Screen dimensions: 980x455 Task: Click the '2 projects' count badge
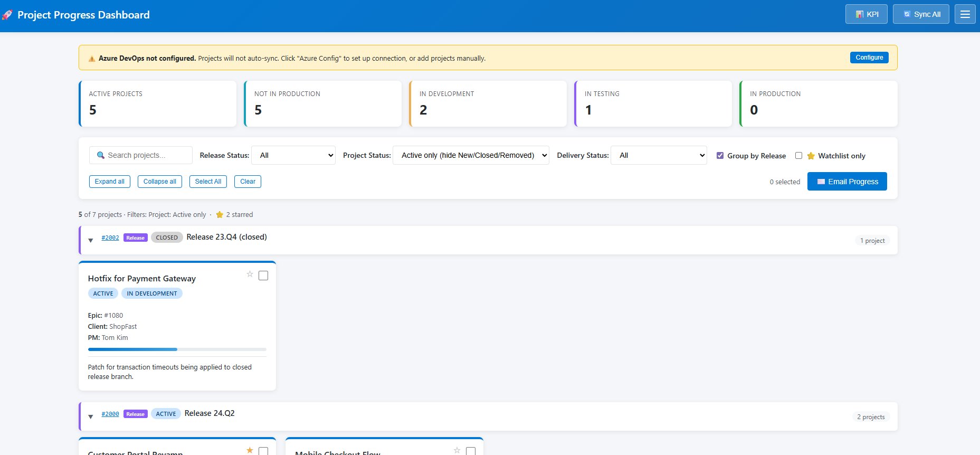pyautogui.click(x=871, y=417)
